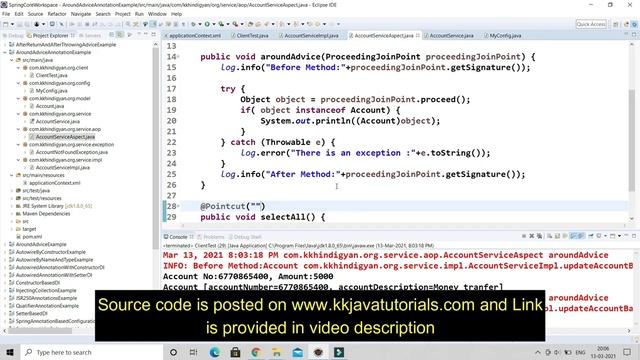Toggle Pin Console icon
The height and width of the screenshot is (360, 640).
click(591, 236)
